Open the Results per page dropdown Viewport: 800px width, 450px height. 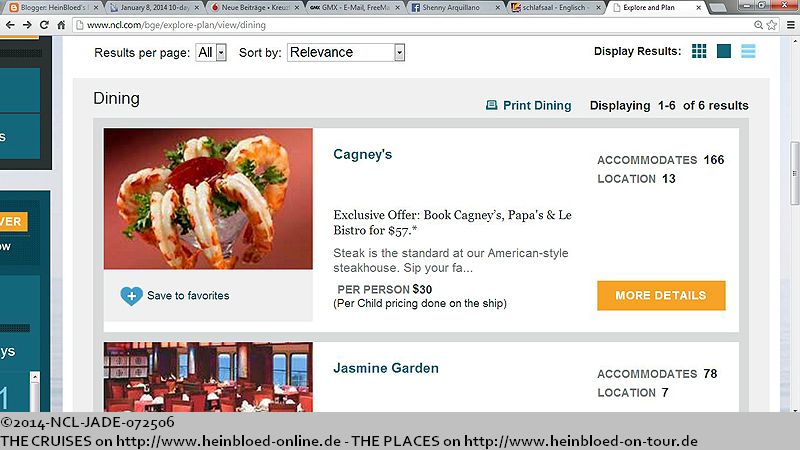tap(211, 53)
